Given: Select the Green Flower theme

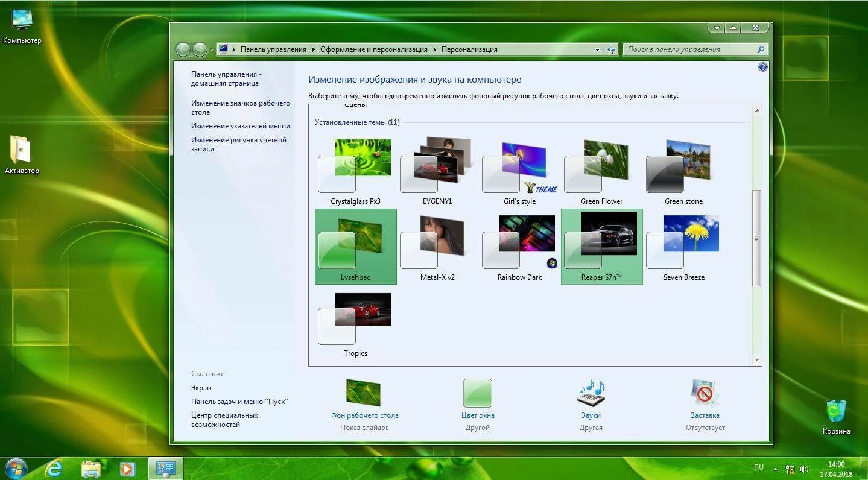Looking at the screenshot, I should tap(601, 171).
